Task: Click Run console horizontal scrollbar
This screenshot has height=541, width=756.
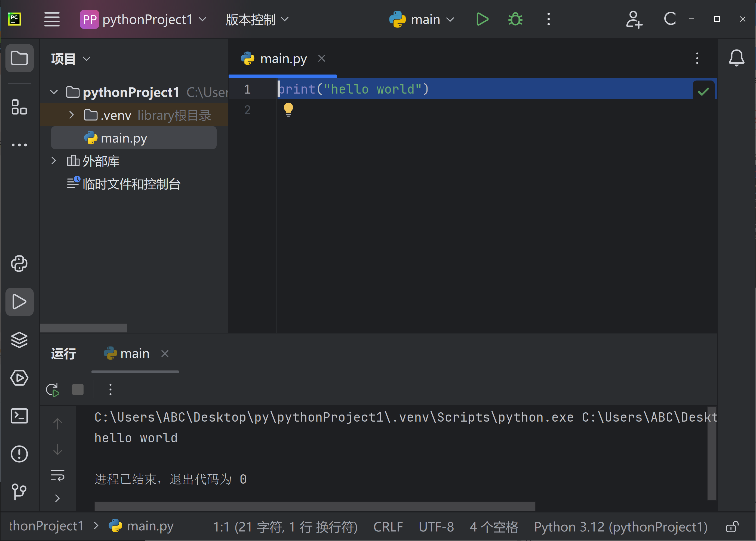Action: 315,506
